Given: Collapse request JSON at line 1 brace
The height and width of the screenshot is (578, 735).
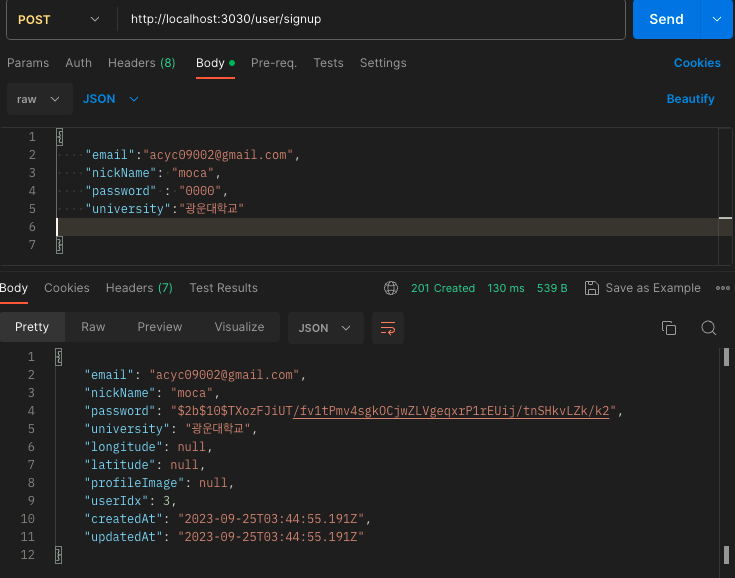Looking at the screenshot, I should (x=60, y=137).
